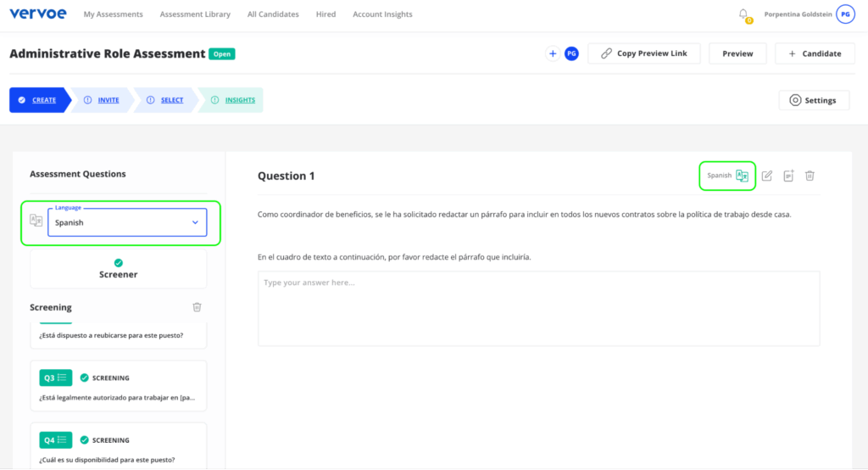Viewport: 868px width, 470px height.
Task: Open the Language dropdown showing Spanish
Action: pos(127,222)
